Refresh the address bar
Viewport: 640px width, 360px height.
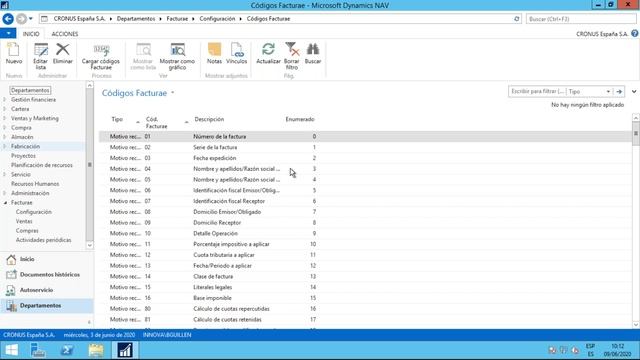pyautogui.click(x=516, y=19)
